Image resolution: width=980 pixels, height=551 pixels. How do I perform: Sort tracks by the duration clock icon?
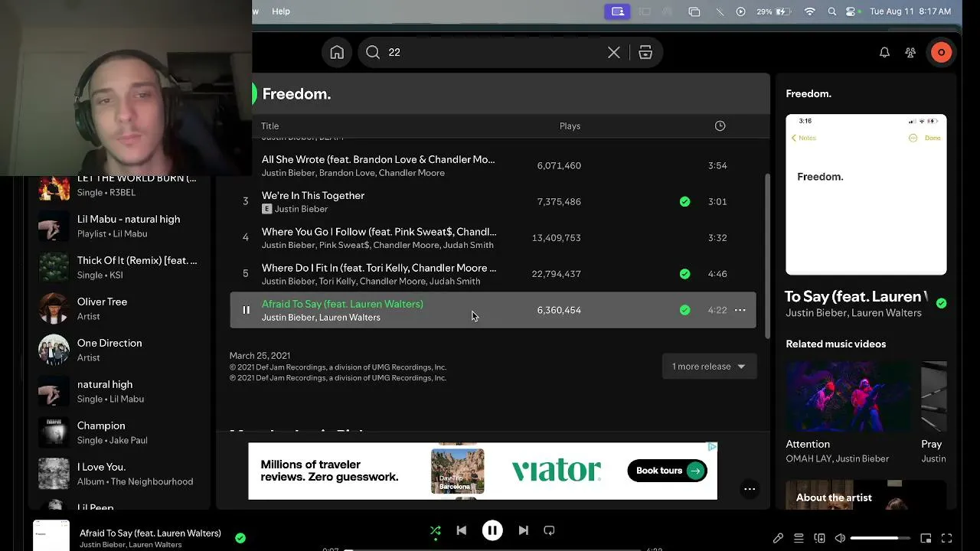pos(720,126)
